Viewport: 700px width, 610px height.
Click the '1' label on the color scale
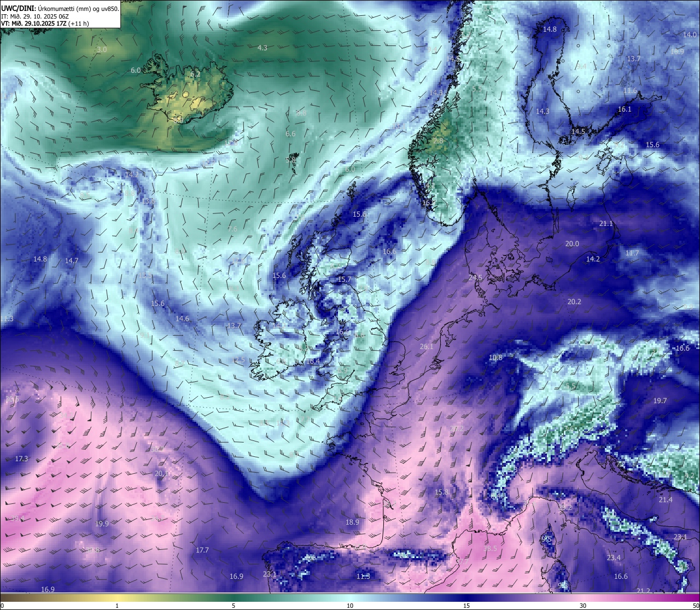[117, 606]
